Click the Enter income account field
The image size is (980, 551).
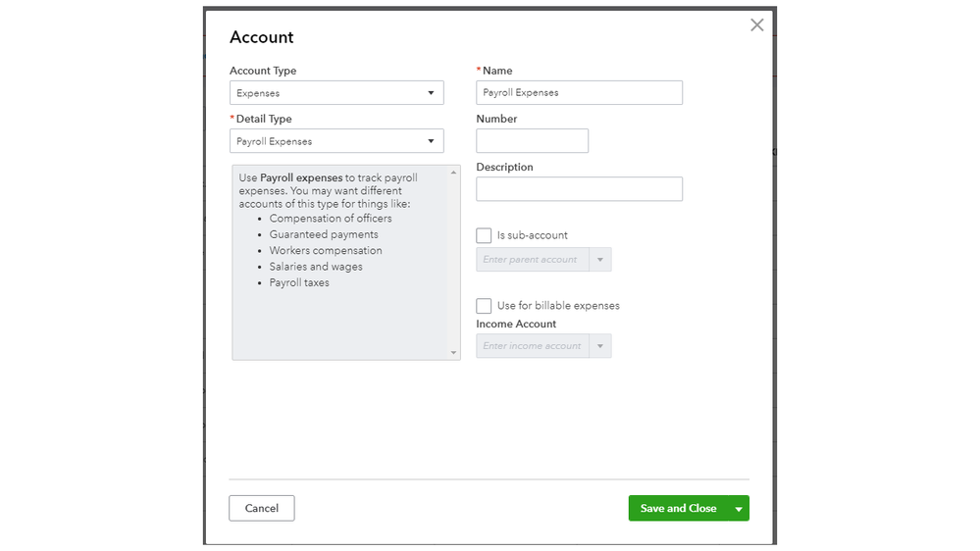(x=533, y=346)
